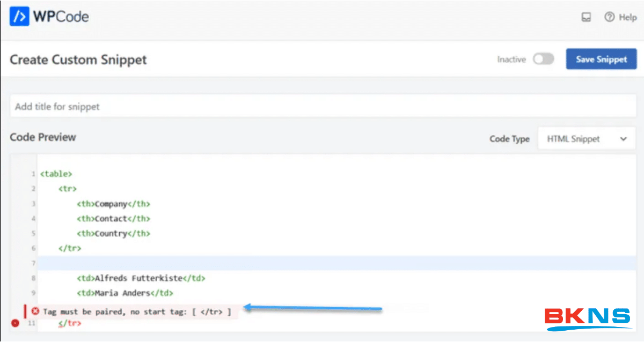Toggle snippet activation next to Save Snippet

point(543,59)
